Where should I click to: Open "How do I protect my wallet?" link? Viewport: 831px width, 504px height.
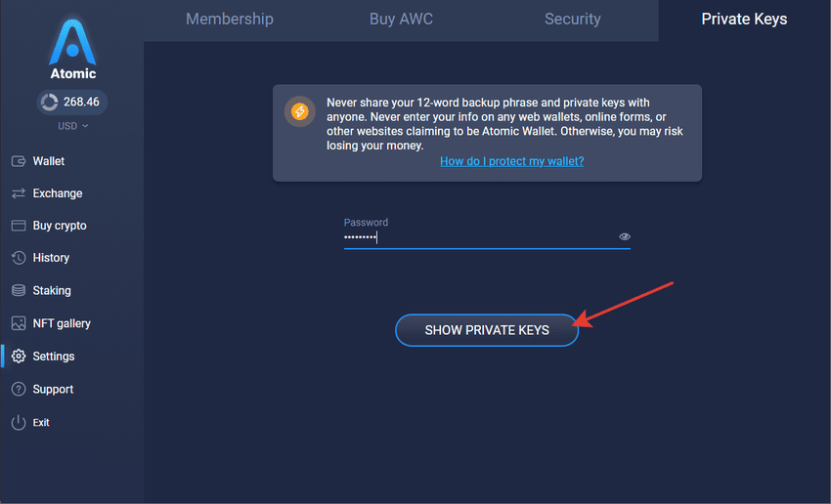[x=511, y=161]
